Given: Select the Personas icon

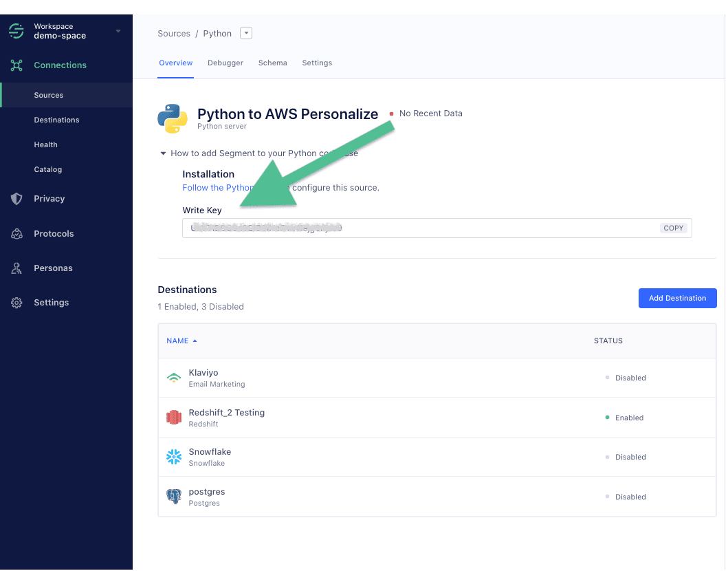Looking at the screenshot, I should (x=16, y=268).
